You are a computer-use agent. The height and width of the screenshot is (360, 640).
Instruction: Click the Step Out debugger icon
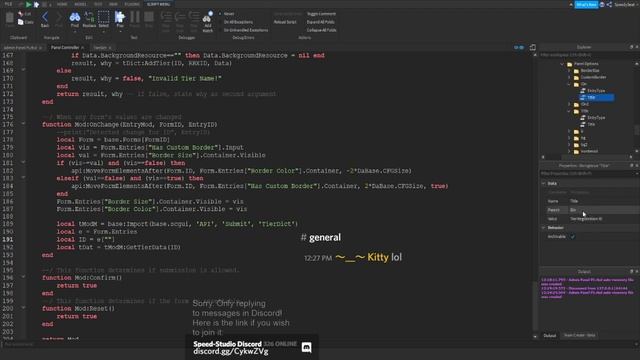click(x=194, y=17)
